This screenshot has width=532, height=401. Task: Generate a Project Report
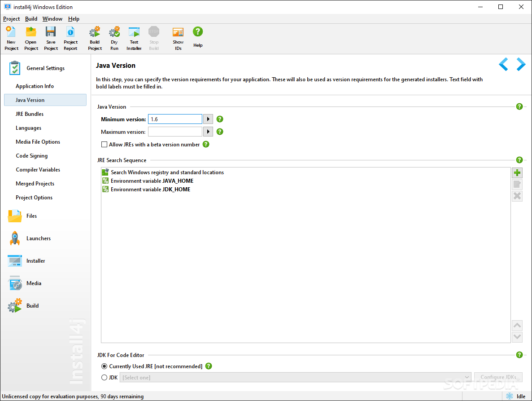pyautogui.click(x=70, y=38)
